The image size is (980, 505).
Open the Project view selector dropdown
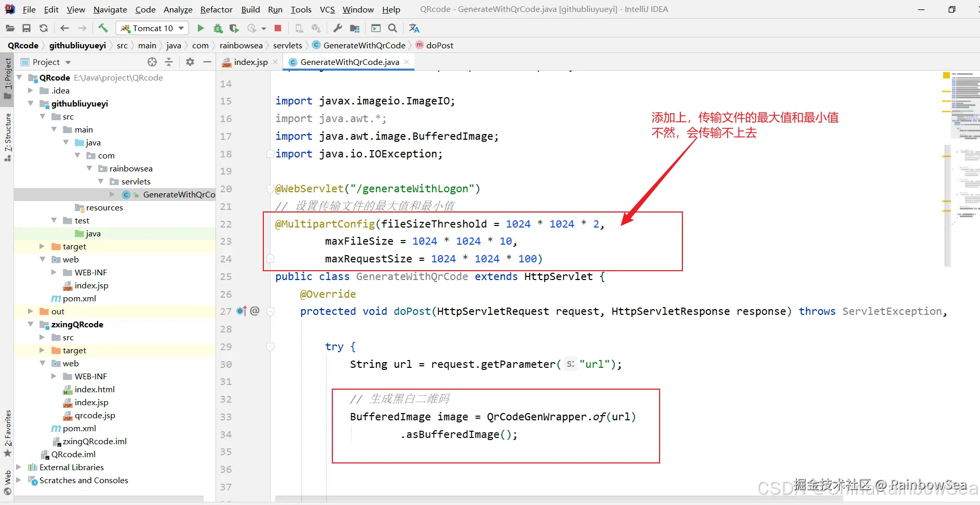(x=68, y=62)
